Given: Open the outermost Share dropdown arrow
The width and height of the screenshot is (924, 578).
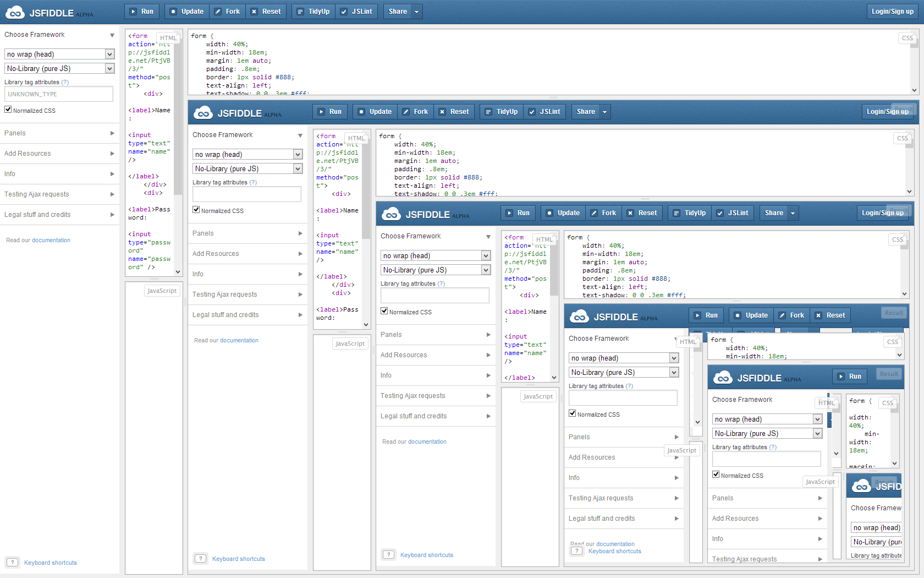Looking at the screenshot, I should 416,12.
